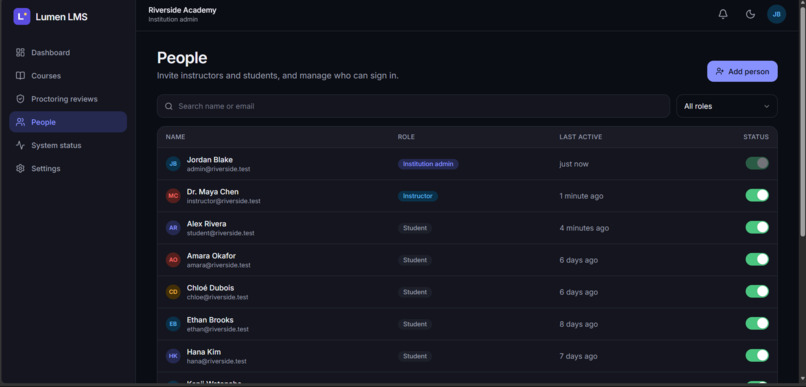Click the name Amara Okafor
The image size is (806, 387).
point(211,256)
